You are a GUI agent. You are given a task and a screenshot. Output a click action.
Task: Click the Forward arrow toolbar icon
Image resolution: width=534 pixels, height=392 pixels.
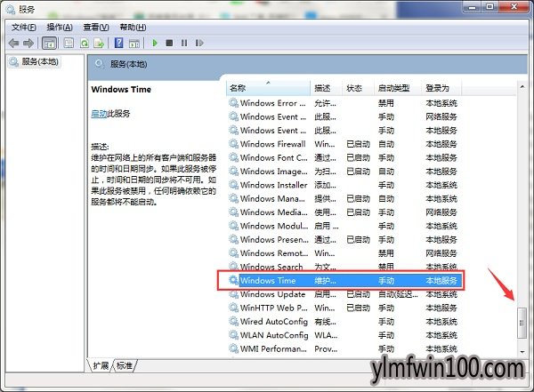tap(28, 44)
